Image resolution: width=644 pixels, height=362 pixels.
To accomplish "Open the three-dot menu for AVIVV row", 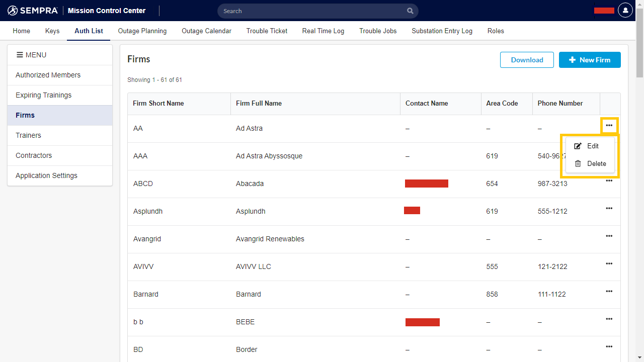I will click(x=609, y=263).
